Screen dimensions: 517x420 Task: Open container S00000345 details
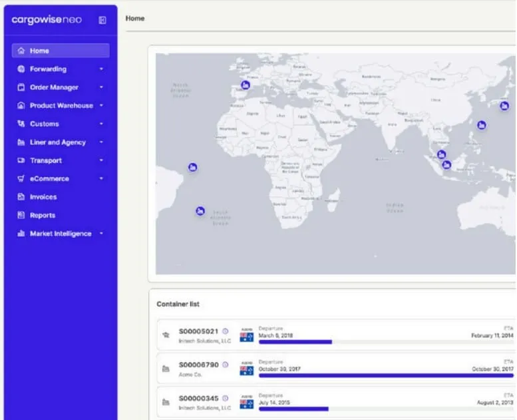(198, 399)
